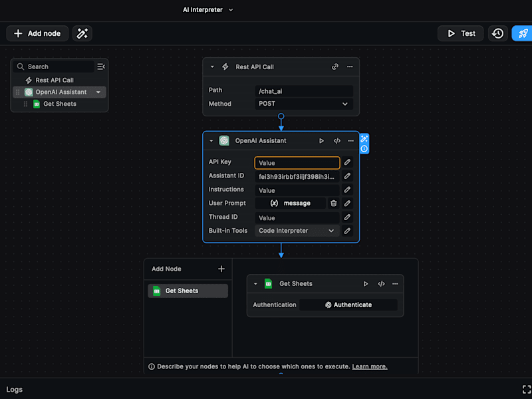Select Get Sheets in Add Node list
Screen dimensions: 532x399
[188, 291]
